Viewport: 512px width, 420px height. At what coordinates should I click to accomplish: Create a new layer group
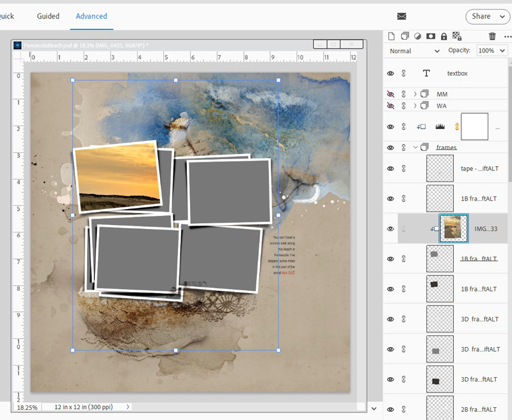click(405, 36)
